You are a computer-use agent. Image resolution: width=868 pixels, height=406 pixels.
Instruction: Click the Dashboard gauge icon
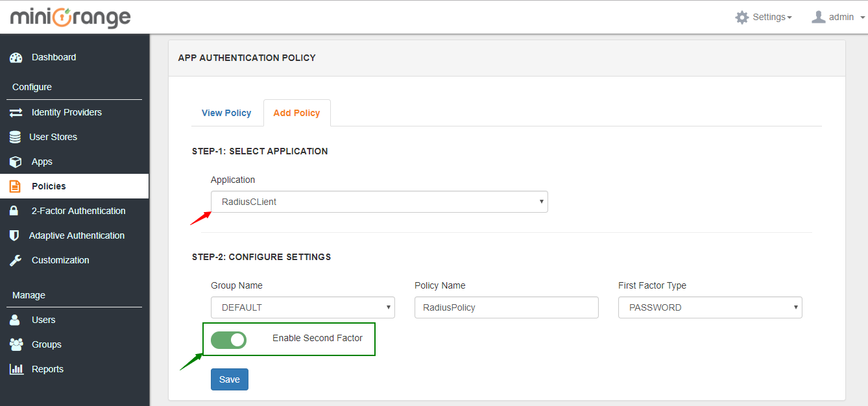point(16,58)
